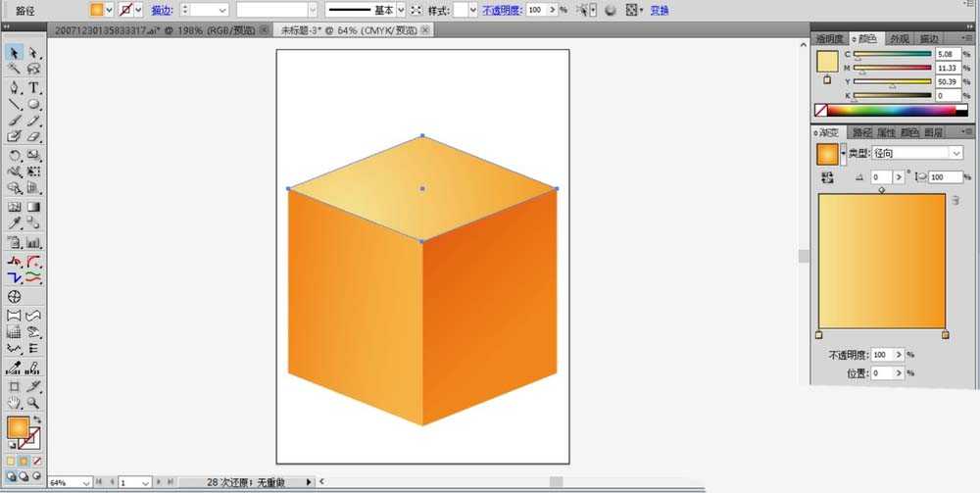Open stroke weight dropdown
980x493 pixels.
[x=222, y=10]
